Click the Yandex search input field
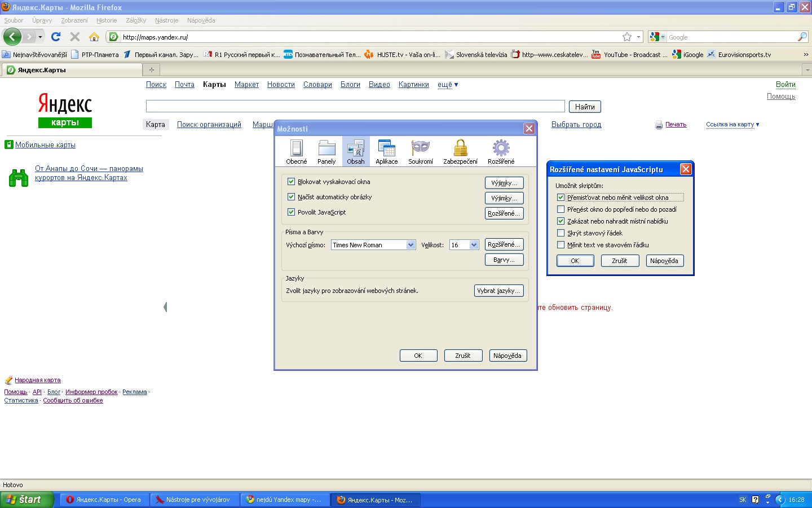Image resolution: width=812 pixels, height=508 pixels. [355, 106]
